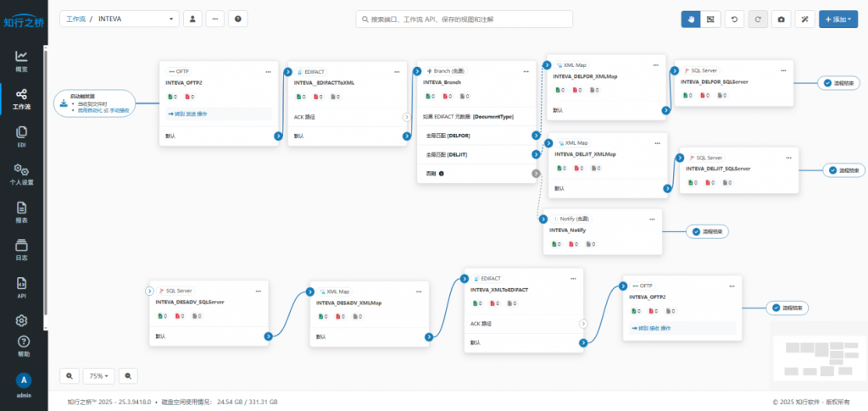
Task: Go to the 概览 overview tab
Action: [21, 61]
